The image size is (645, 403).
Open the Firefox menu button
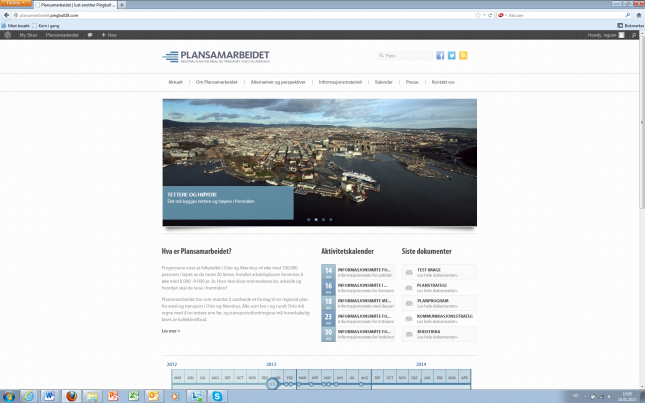tap(16, 3)
